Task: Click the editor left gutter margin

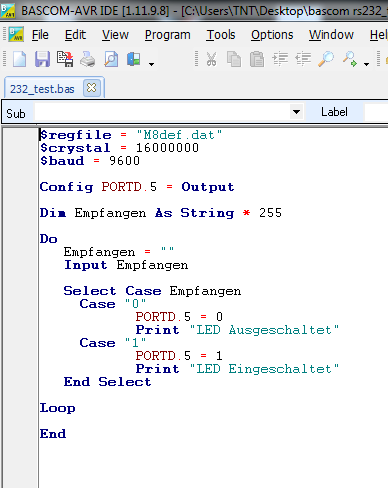Action: pos(21,307)
